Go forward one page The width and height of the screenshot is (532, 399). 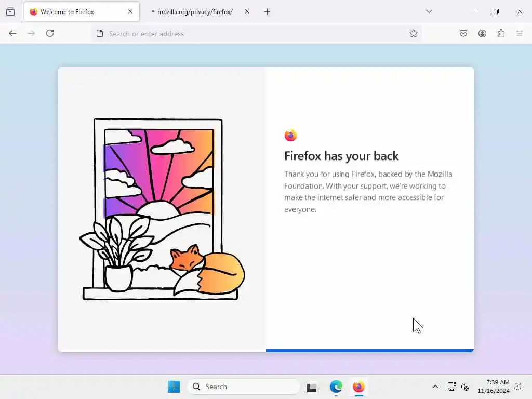31,33
